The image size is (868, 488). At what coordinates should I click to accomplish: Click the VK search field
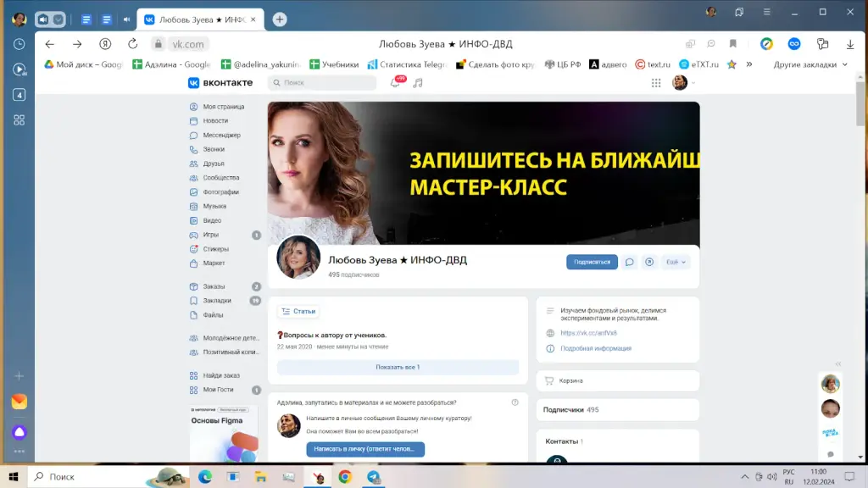tap(322, 82)
